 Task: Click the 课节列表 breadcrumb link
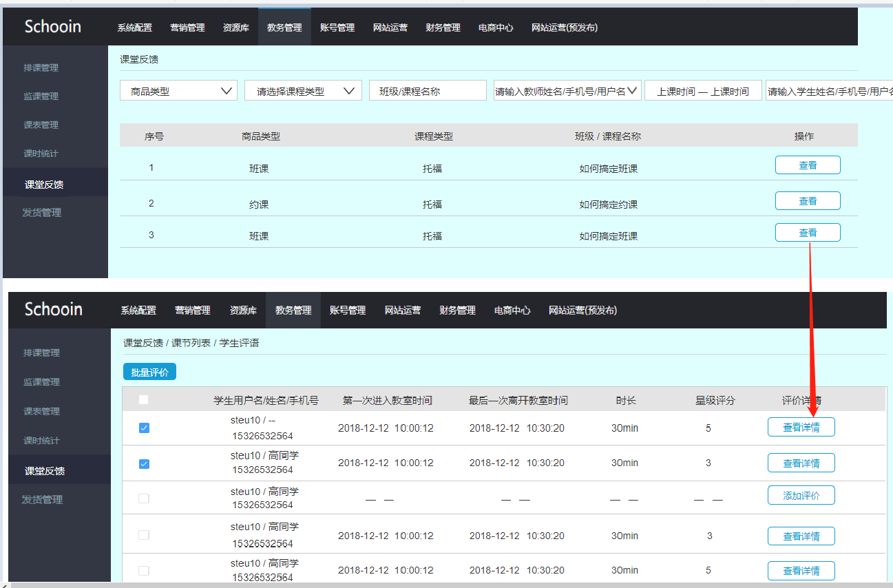[x=191, y=343]
